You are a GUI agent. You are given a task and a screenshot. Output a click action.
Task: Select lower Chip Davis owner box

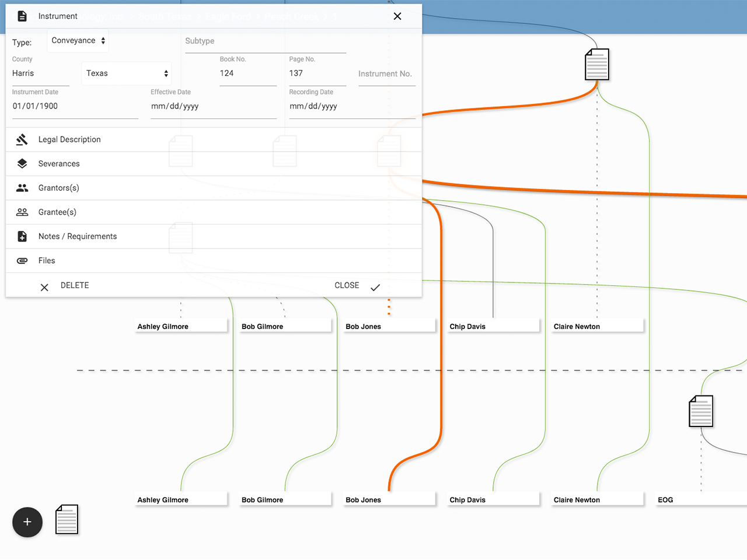click(493, 499)
